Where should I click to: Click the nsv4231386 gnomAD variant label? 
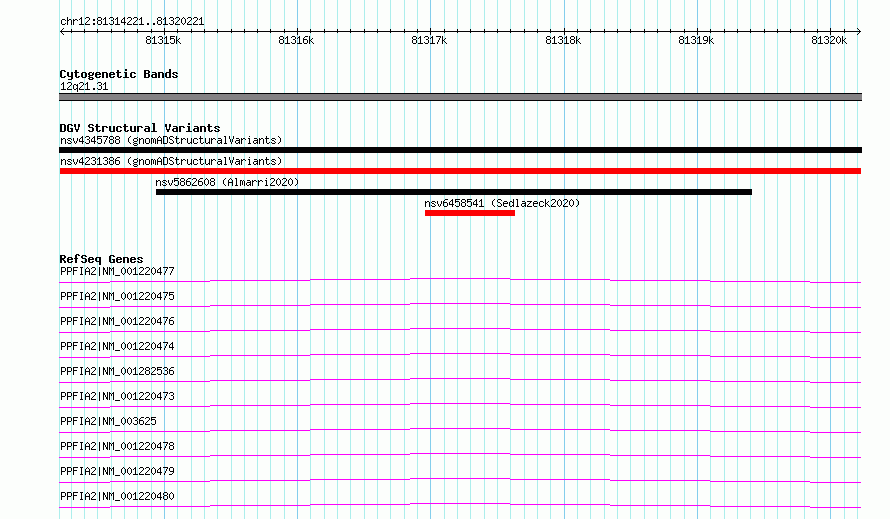pyautogui.click(x=171, y=161)
